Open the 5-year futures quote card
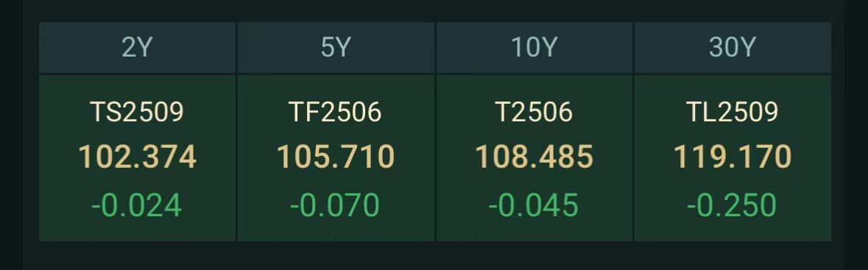This screenshot has width=868, height=270. 336,158
